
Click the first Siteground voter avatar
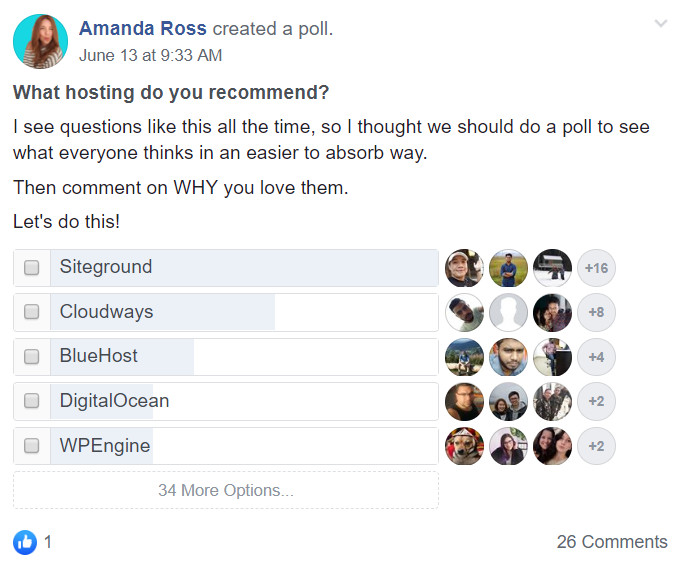click(464, 268)
